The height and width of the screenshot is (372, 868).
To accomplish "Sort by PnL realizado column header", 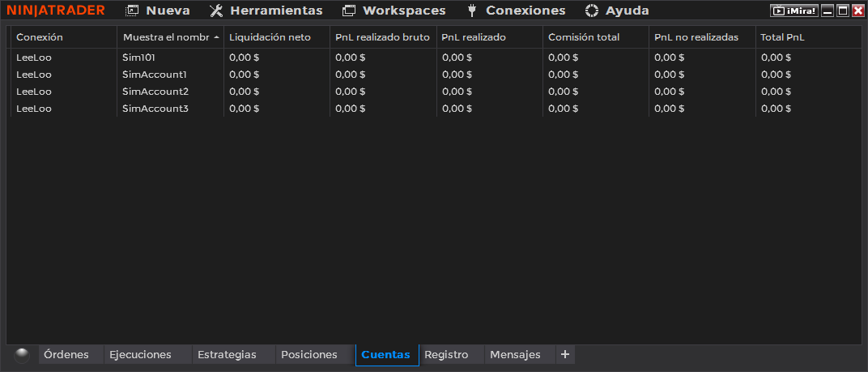I will (x=489, y=37).
